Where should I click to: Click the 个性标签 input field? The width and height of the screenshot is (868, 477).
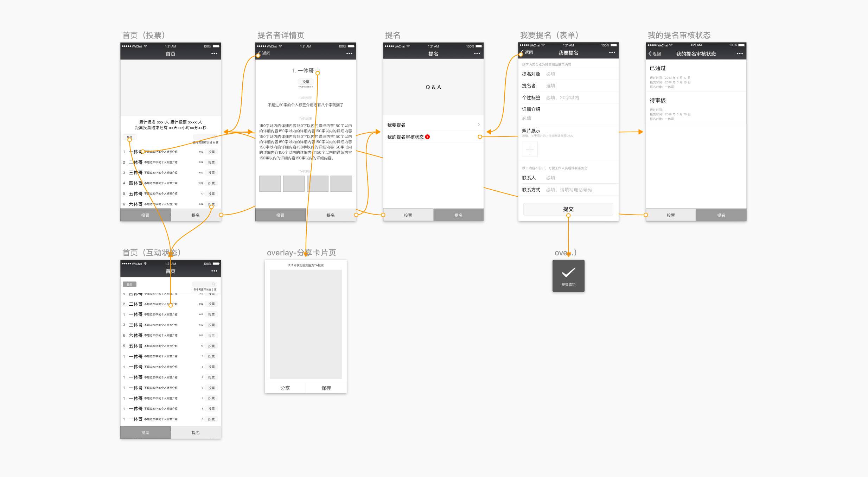coord(568,97)
